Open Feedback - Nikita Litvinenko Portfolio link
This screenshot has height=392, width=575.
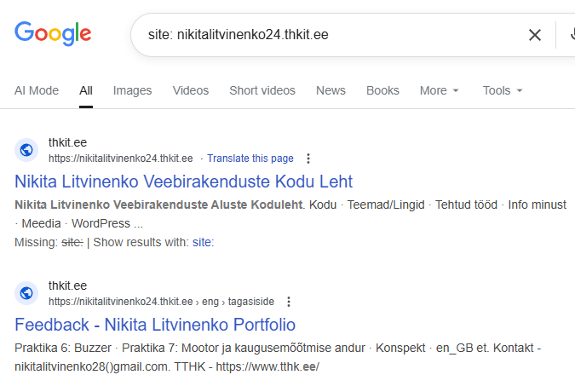[155, 325]
